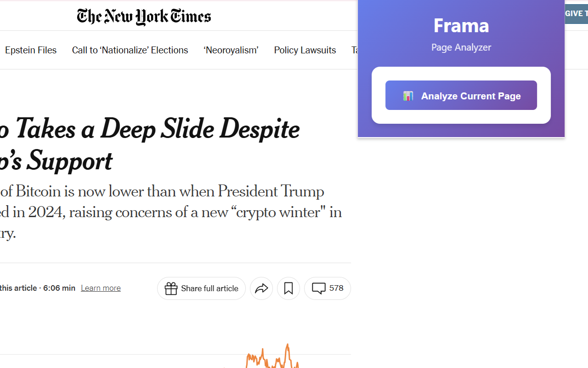Open the Epstein Files section
Viewport: 588px width, 368px height.
tap(30, 50)
